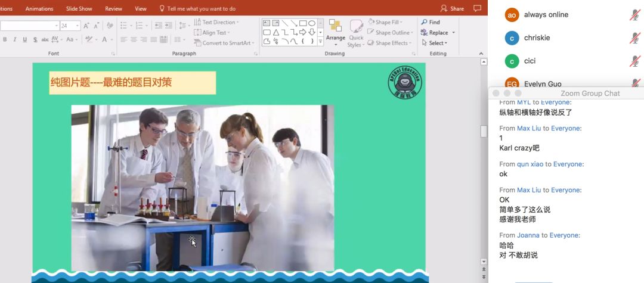The height and width of the screenshot is (283, 644).
Task: Select Down Arrow block shape
Action: (312, 32)
